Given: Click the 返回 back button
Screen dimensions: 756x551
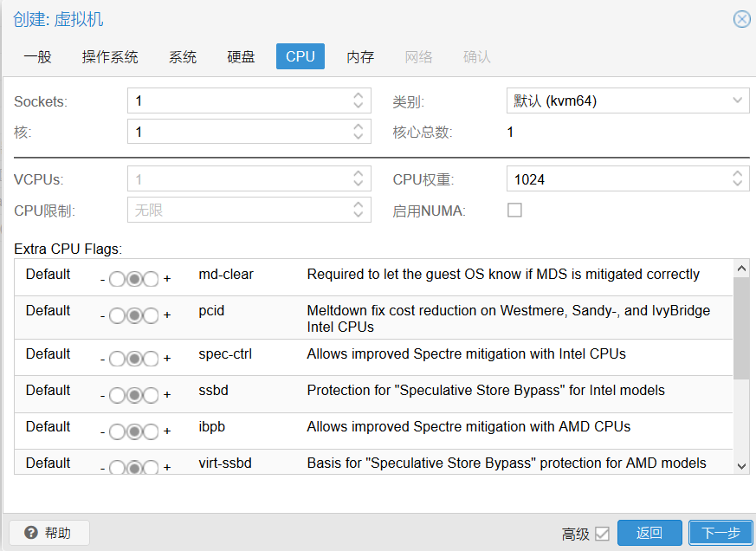Looking at the screenshot, I should (649, 533).
